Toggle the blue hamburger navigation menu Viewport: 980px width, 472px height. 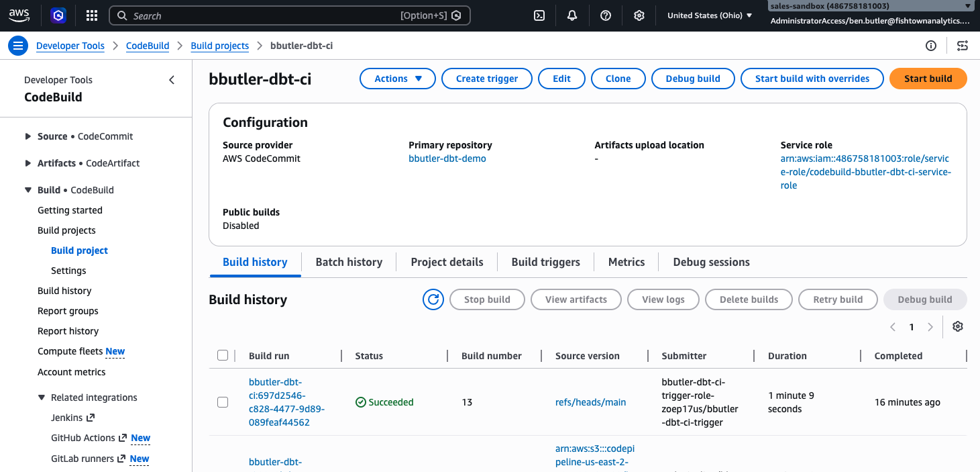coord(17,46)
